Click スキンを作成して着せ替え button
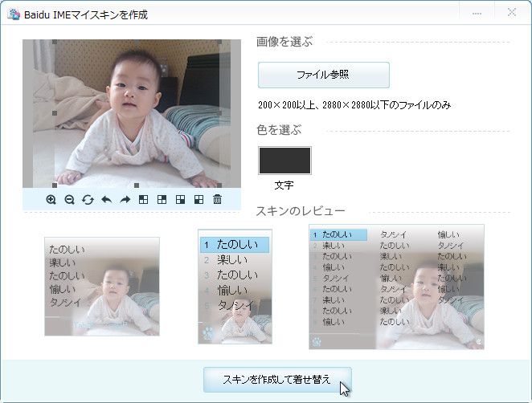Image resolution: width=532 pixels, height=403 pixels. [x=277, y=380]
